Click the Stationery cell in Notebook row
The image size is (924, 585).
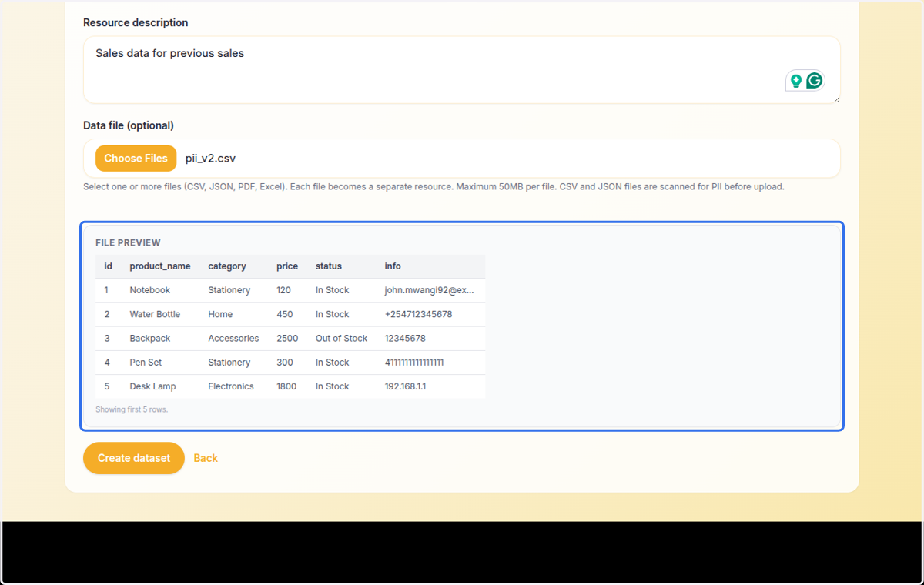(x=229, y=290)
